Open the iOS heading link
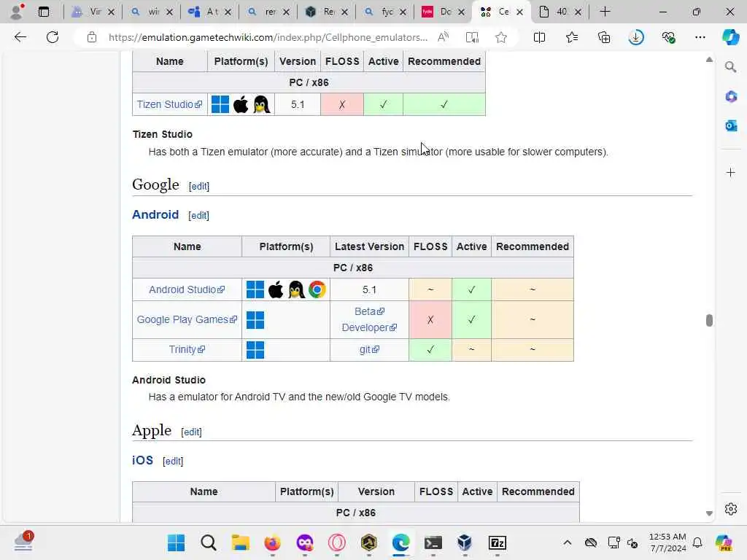747x560 pixels. 142,460
